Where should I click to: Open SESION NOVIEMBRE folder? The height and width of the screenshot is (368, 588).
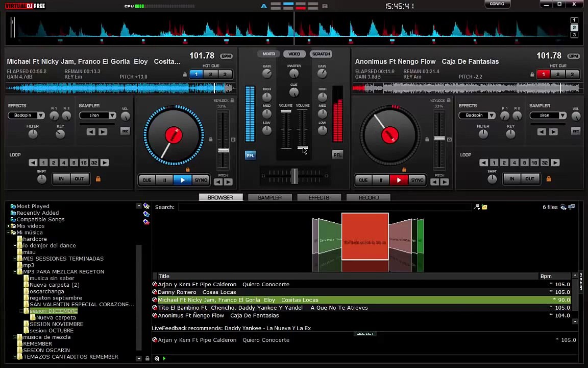click(x=56, y=324)
